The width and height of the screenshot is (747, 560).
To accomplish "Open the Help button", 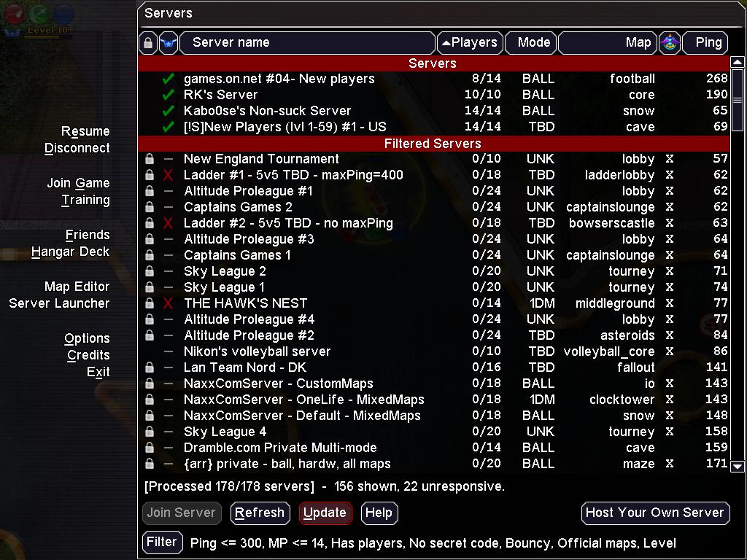I will pos(379,513).
